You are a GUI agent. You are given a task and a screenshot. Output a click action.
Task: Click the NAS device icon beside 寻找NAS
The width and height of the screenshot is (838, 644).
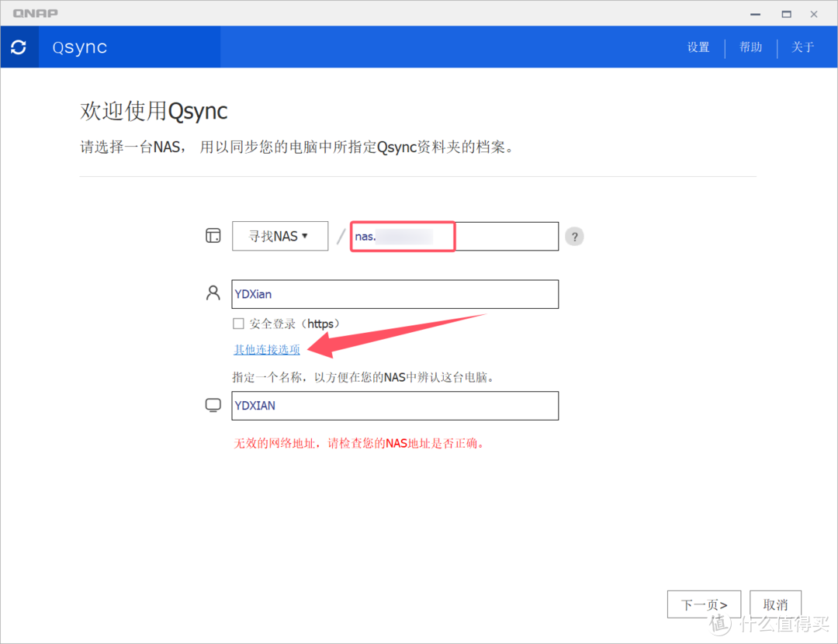point(213,237)
